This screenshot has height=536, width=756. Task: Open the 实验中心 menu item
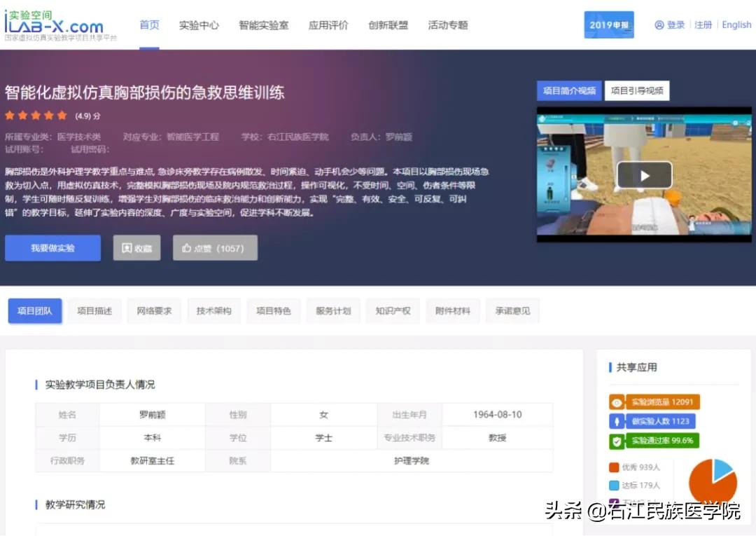[199, 25]
